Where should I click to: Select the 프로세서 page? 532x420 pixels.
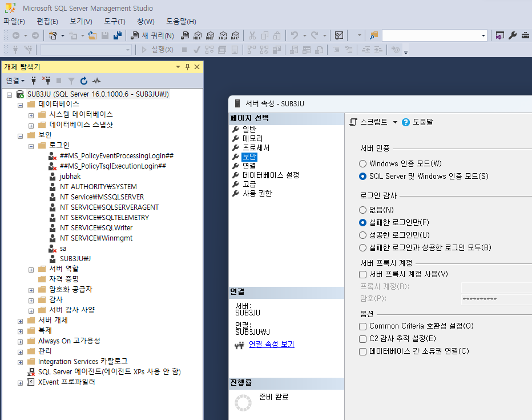click(256, 147)
